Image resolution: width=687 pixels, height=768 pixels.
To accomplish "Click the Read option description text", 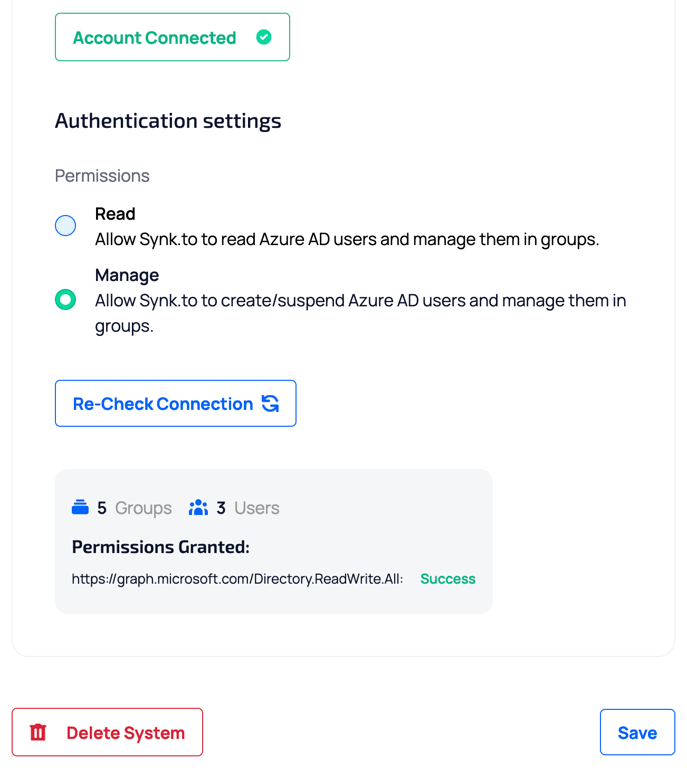I will click(x=346, y=239).
